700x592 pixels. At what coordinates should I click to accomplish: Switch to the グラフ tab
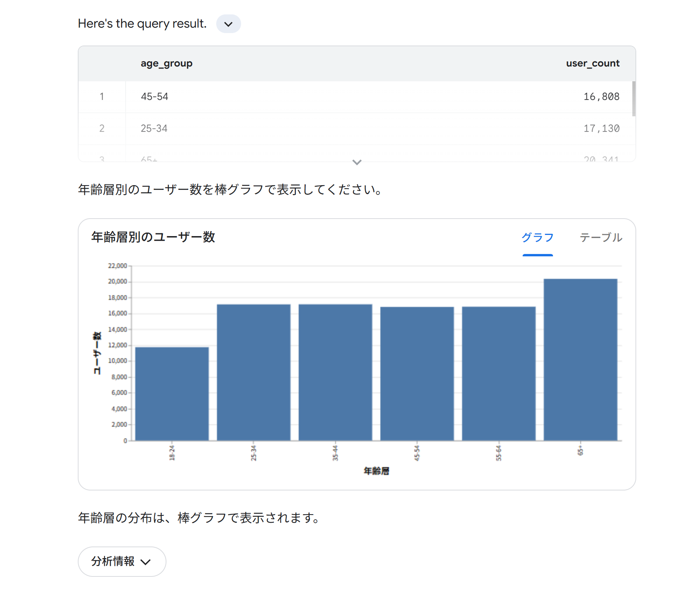click(x=537, y=238)
